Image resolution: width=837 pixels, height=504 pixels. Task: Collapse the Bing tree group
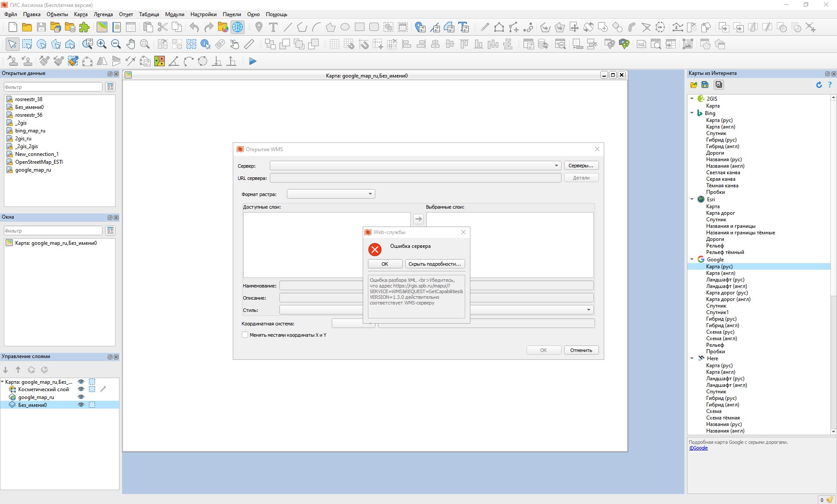(692, 113)
